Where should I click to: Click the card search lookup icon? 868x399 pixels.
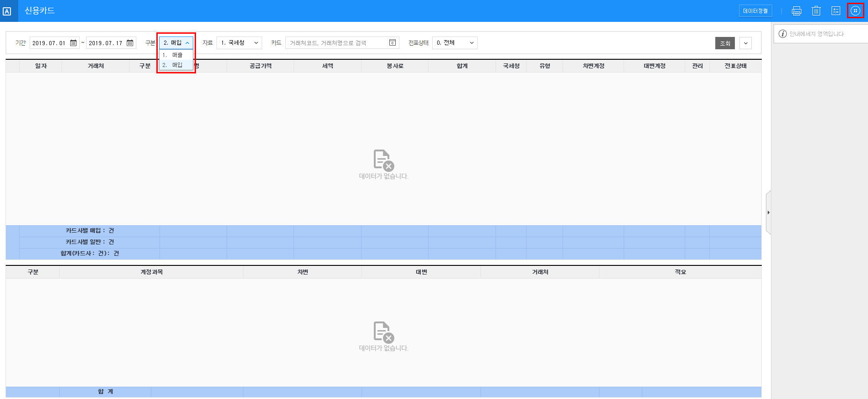coord(392,43)
